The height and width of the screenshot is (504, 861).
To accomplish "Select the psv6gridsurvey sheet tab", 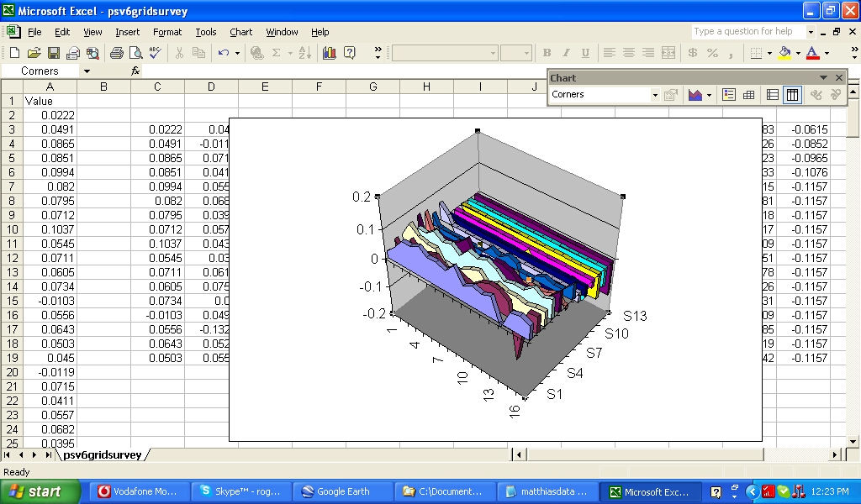I will [103, 454].
